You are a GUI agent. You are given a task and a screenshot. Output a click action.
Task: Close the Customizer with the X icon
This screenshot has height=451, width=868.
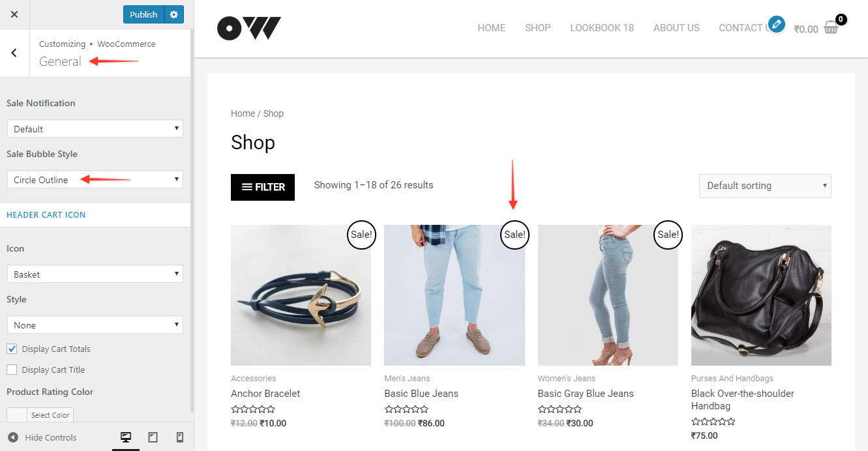click(x=14, y=14)
